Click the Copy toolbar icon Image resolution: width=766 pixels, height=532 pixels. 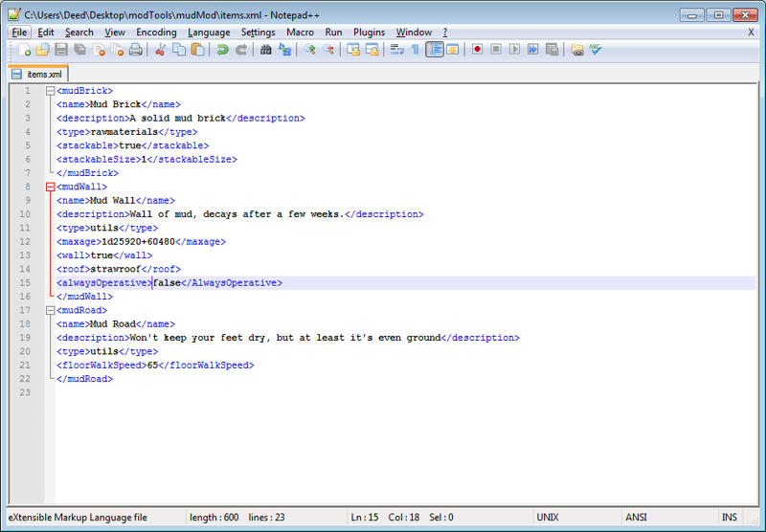coord(179,50)
